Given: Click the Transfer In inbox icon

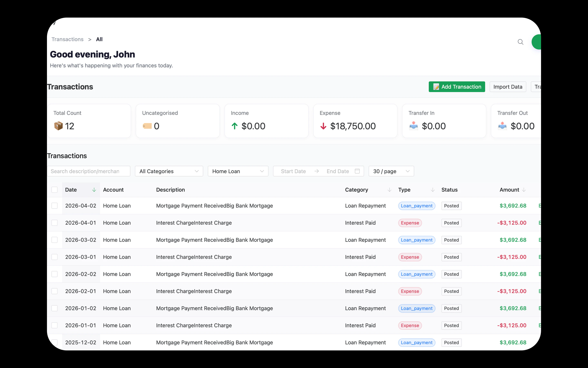Looking at the screenshot, I should 413,126.
